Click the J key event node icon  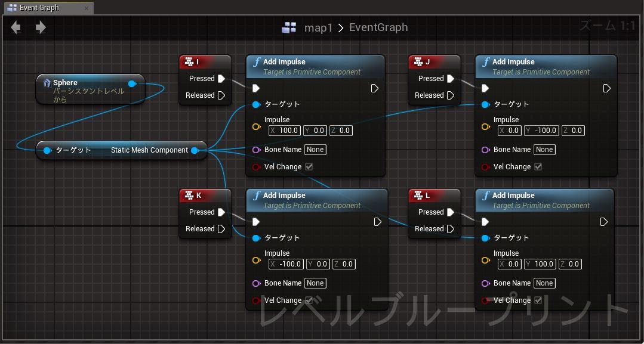418,62
